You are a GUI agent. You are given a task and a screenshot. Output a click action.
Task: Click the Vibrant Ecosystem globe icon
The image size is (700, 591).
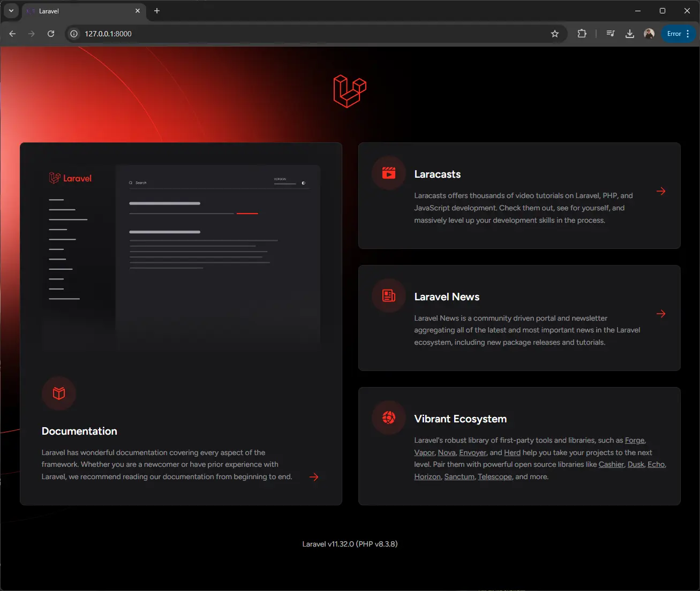coord(389,418)
